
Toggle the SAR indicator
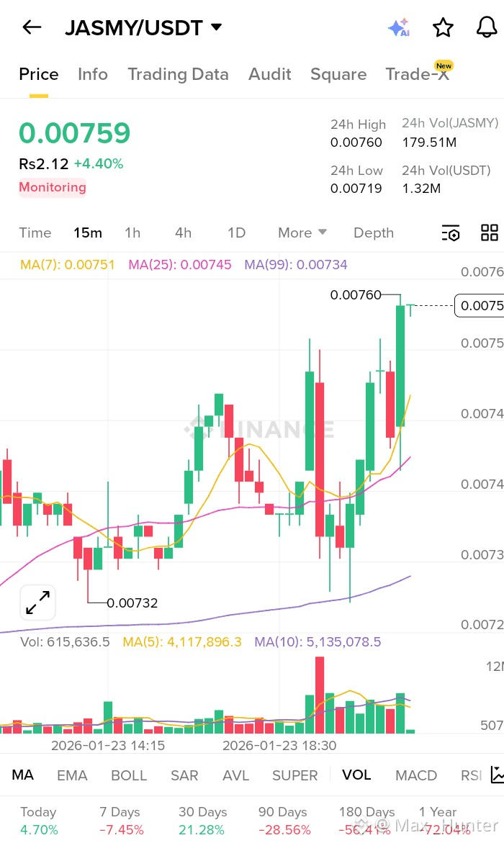[x=184, y=775]
